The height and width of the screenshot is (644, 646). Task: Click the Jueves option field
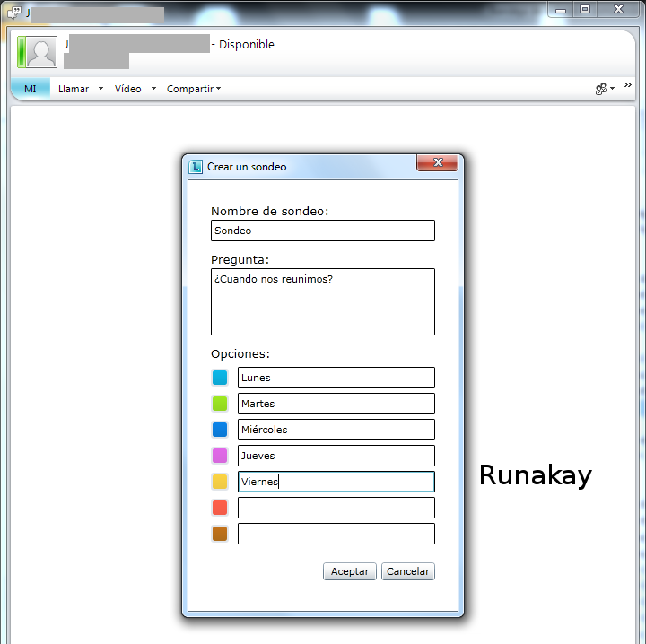tap(336, 456)
